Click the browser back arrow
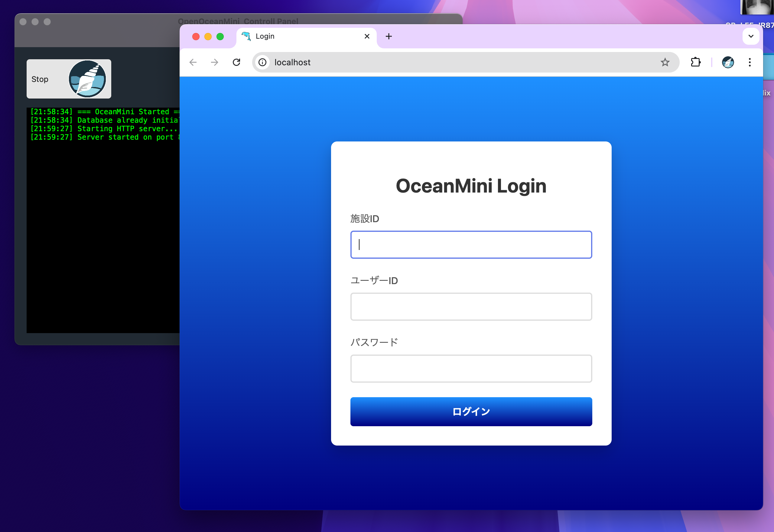This screenshot has width=774, height=532. tap(193, 62)
